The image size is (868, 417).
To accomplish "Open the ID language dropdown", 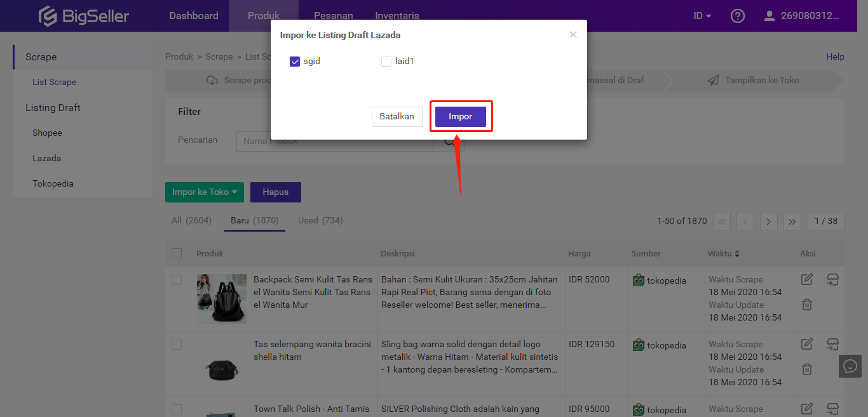I will point(702,16).
